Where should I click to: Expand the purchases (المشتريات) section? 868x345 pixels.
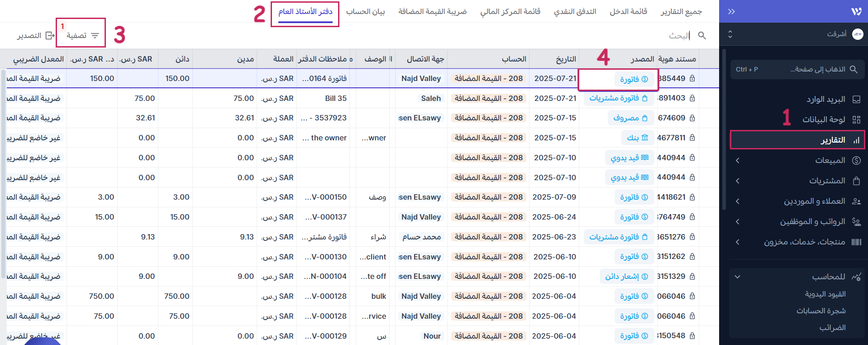coord(738,181)
